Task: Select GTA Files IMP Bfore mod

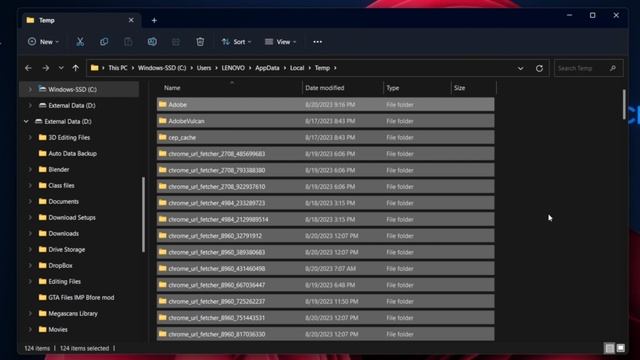Action: (81, 298)
